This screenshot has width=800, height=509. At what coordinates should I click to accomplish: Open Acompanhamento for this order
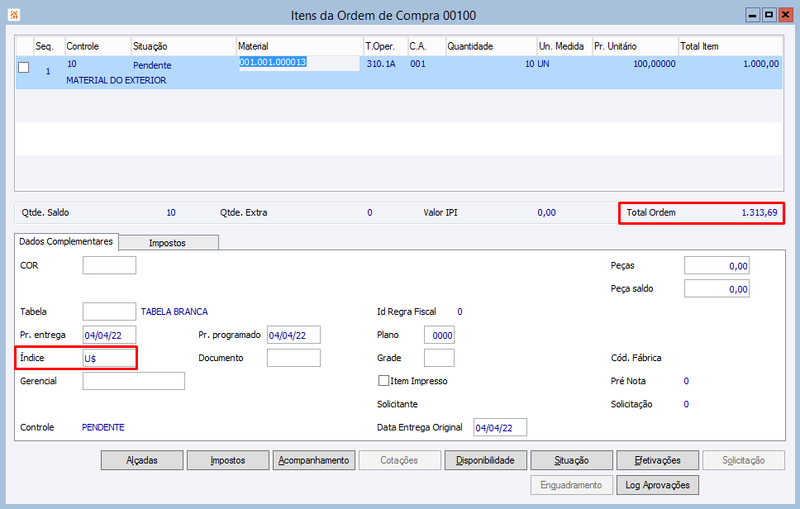pyautogui.click(x=314, y=460)
